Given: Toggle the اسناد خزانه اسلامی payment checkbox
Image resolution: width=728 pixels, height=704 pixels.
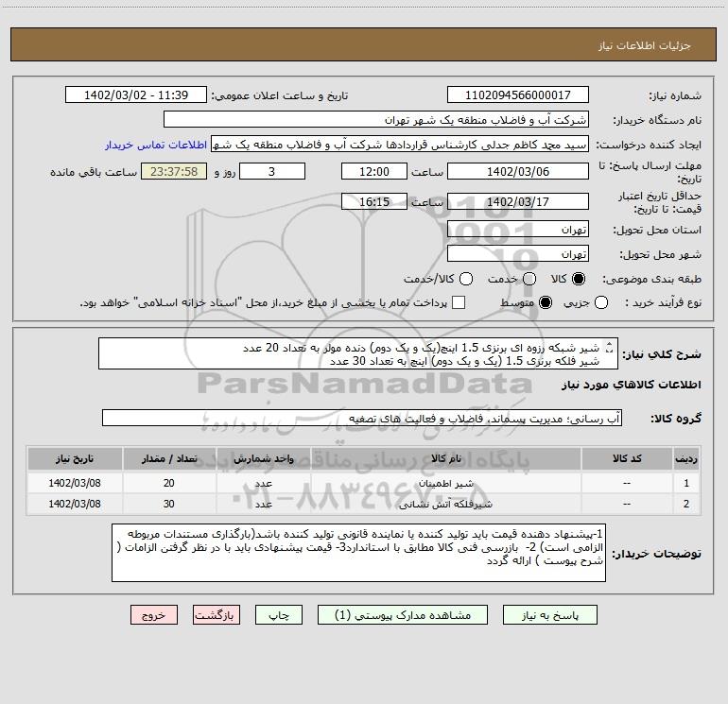Looking at the screenshot, I should [x=459, y=302].
